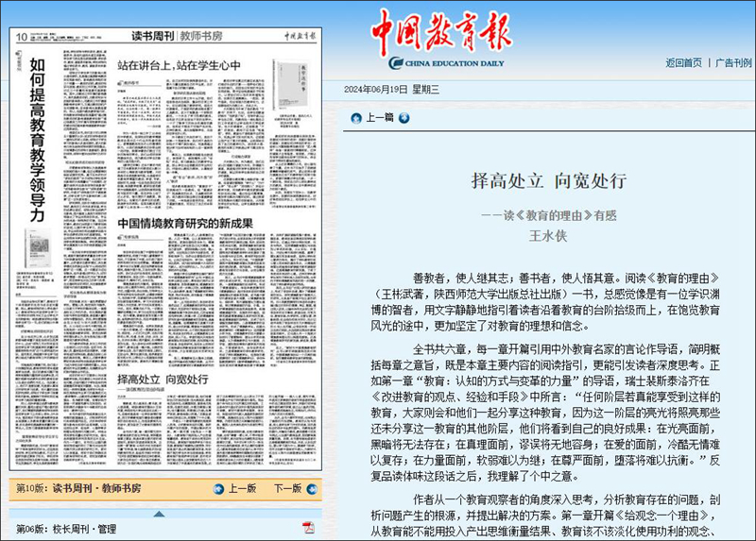Click the author name 王水侠
Screen dimensions: 756x541
tap(548, 236)
